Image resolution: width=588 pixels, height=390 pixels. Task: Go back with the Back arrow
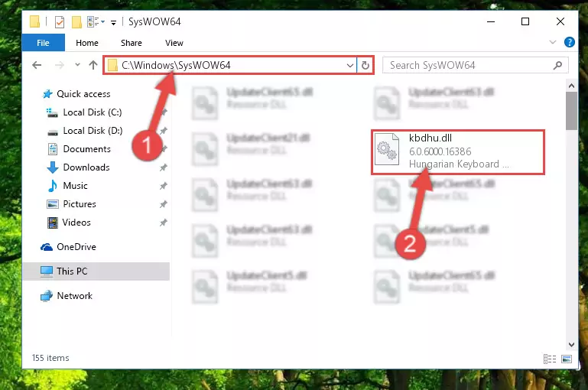(x=37, y=65)
